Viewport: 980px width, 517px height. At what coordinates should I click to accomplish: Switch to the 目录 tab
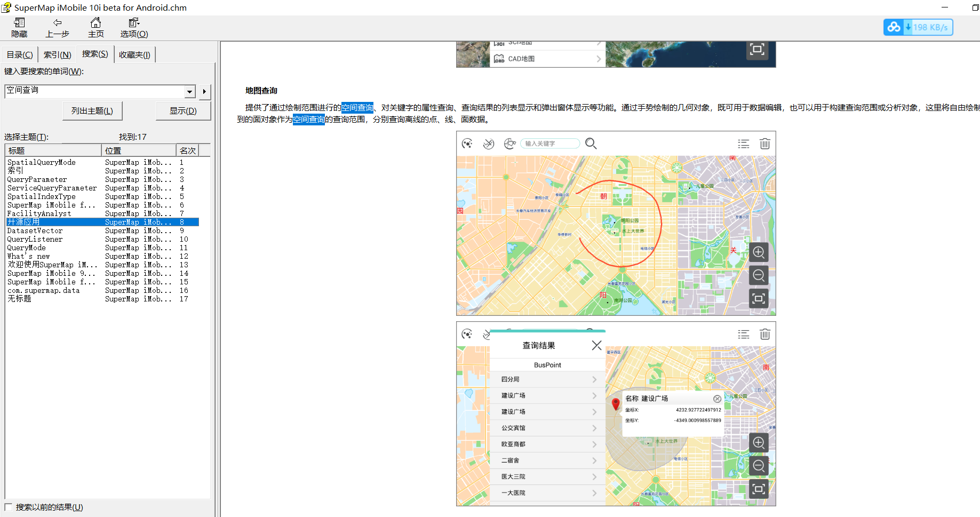pyautogui.click(x=20, y=54)
